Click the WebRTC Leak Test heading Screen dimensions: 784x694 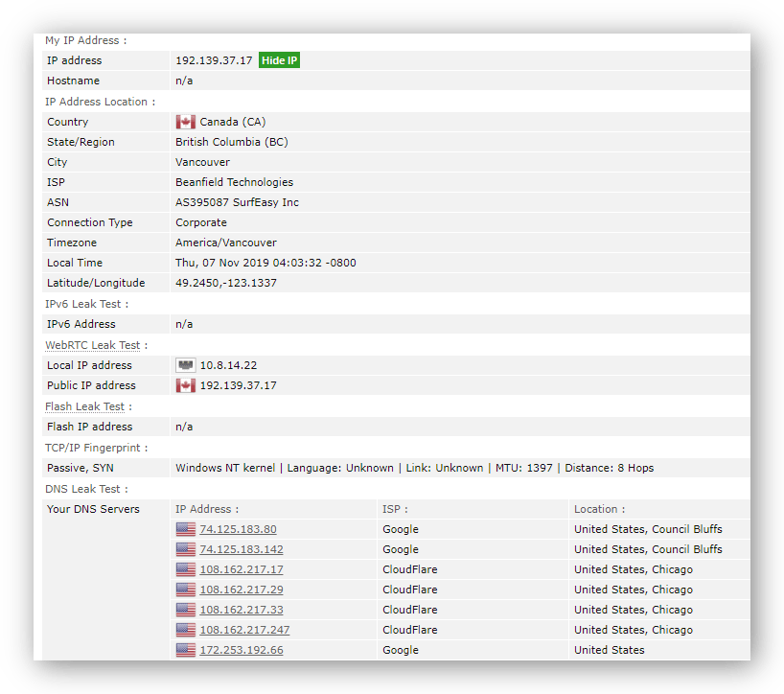click(93, 345)
